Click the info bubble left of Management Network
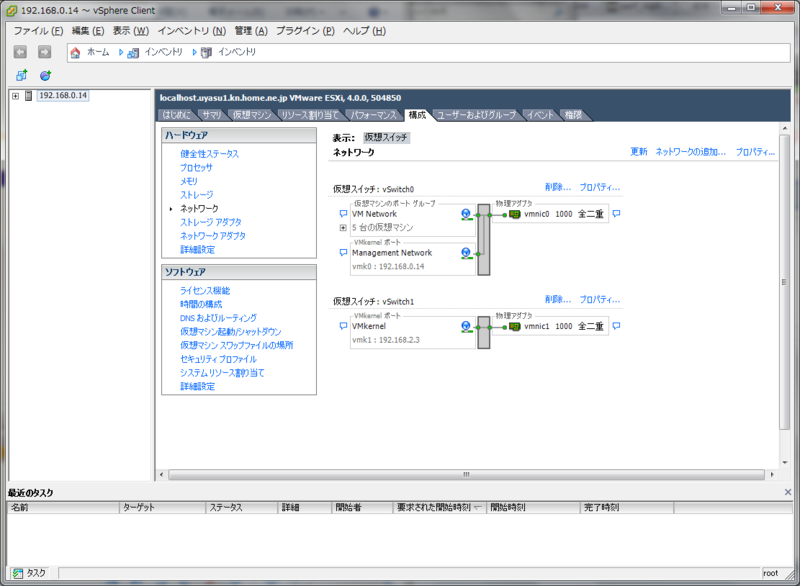 point(343,252)
